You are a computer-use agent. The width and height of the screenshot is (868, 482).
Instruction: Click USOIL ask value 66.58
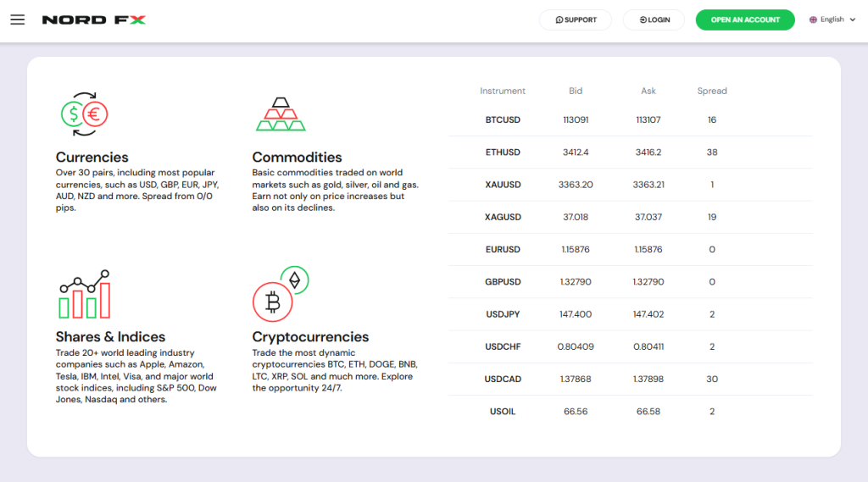point(648,412)
